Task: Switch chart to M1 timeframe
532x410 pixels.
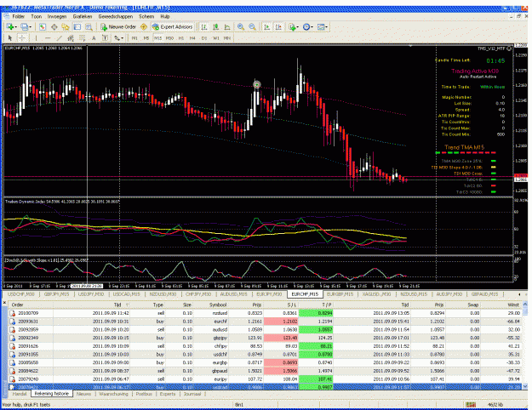Action: [x=134, y=38]
